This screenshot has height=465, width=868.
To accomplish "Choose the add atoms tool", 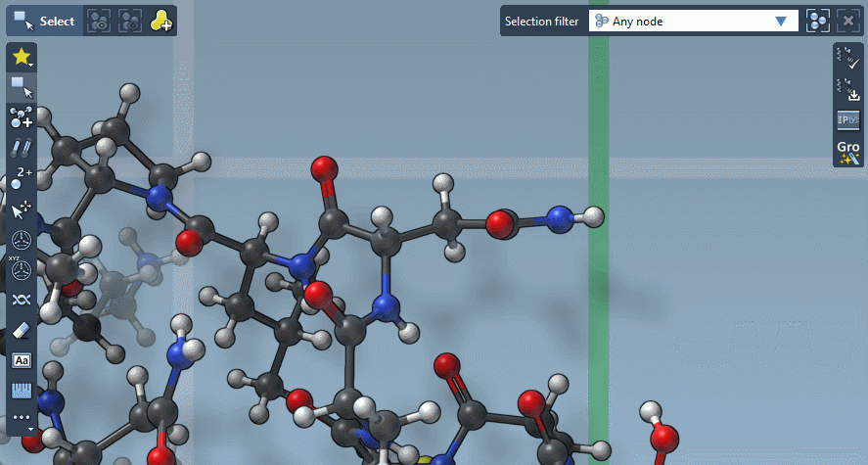I will pos(22,118).
